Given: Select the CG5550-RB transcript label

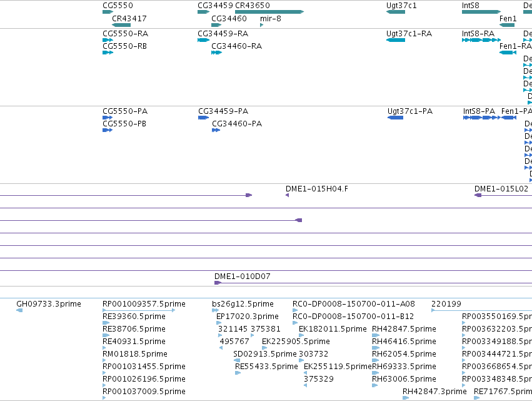Looking at the screenshot, I should (124, 46).
